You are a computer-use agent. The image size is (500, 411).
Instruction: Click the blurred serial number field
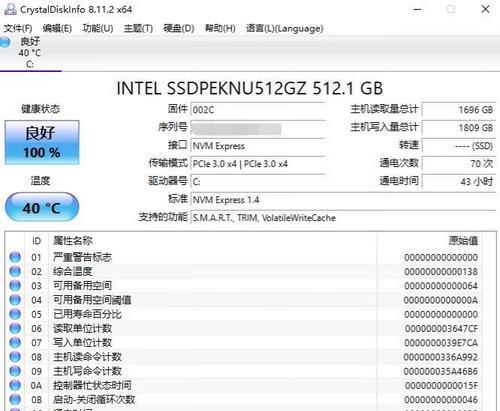pyautogui.click(x=258, y=128)
